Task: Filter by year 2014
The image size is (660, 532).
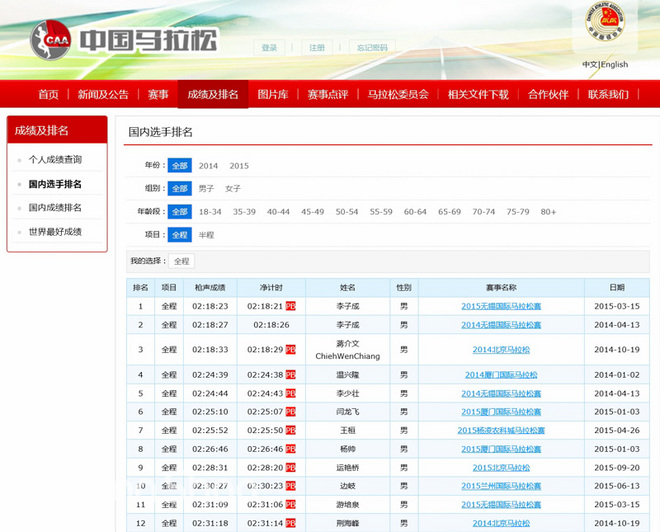Action: click(x=208, y=166)
